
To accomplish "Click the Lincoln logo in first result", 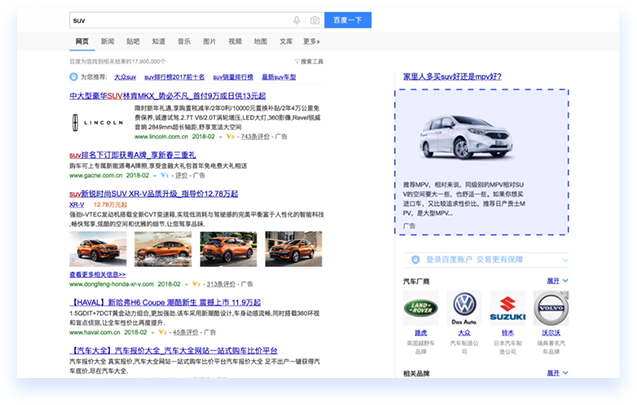I will click(x=96, y=124).
